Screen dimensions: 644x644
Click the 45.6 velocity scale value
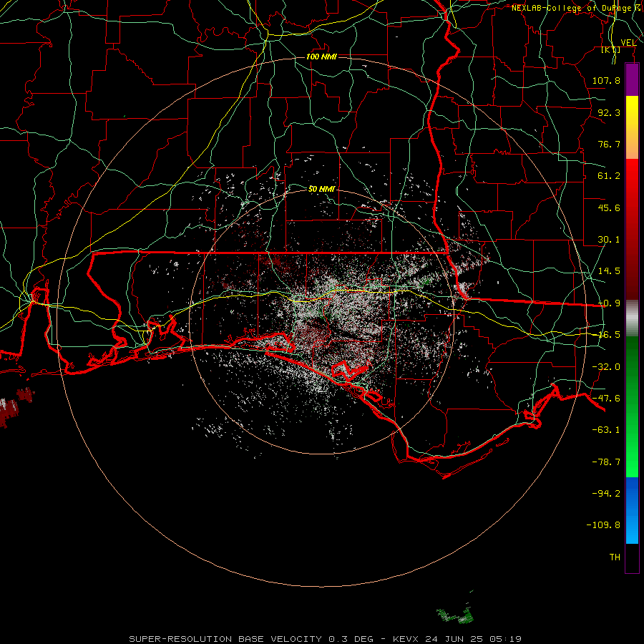[609, 208]
